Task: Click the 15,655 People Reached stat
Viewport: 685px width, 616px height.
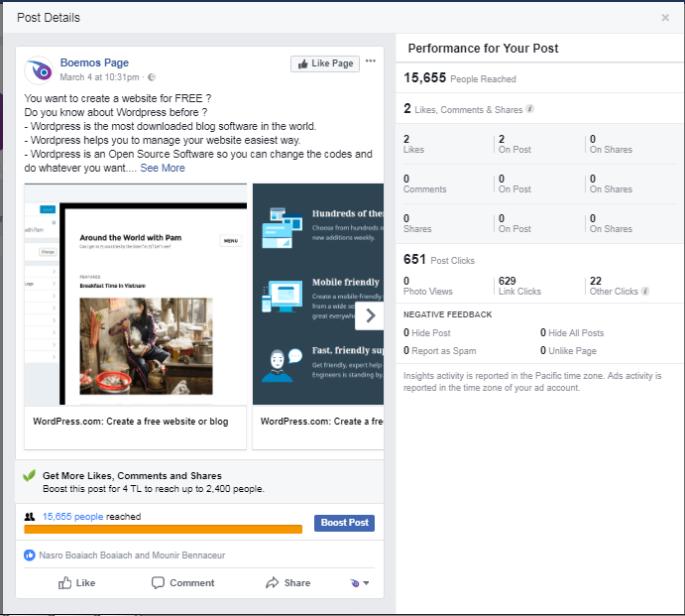Action: pos(460,78)
